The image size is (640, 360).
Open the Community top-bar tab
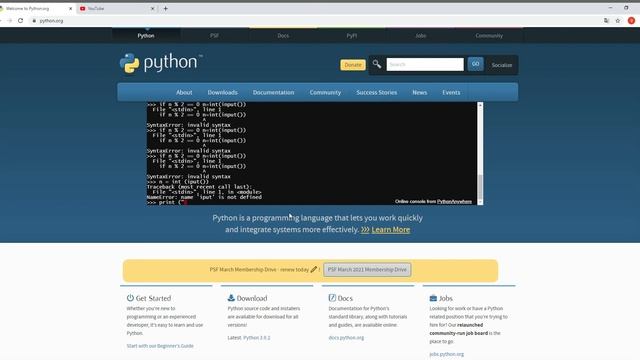pos(489,36)
